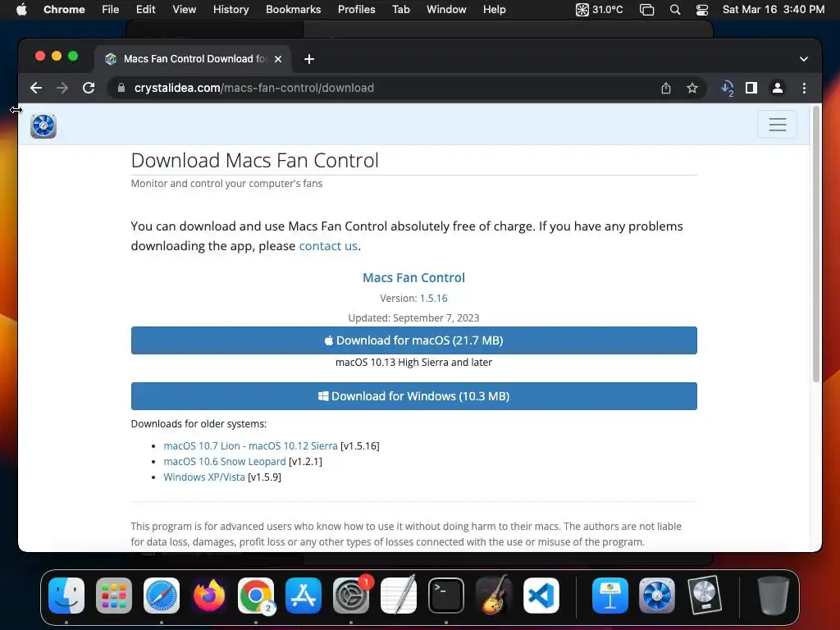Open System Settings from the Dock
This screenshot has width=840, height=630.
click(x=351, y=596)
